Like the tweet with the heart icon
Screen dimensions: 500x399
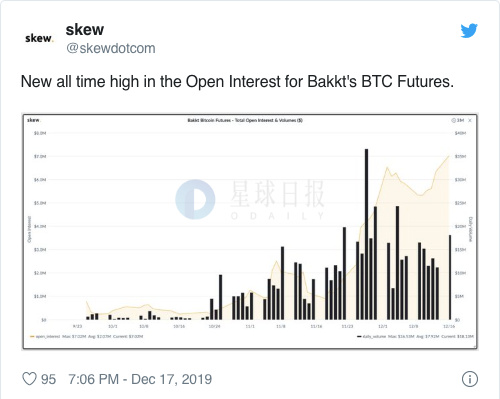[29, 379]
